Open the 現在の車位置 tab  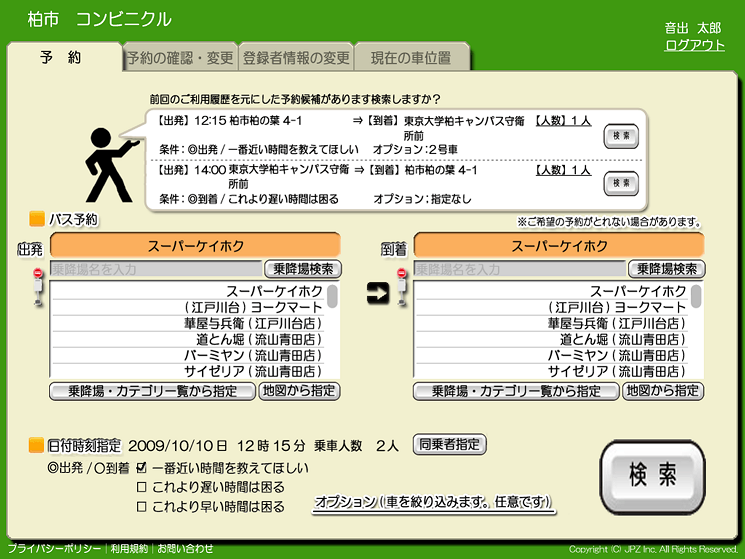click(x=410, y=58)
